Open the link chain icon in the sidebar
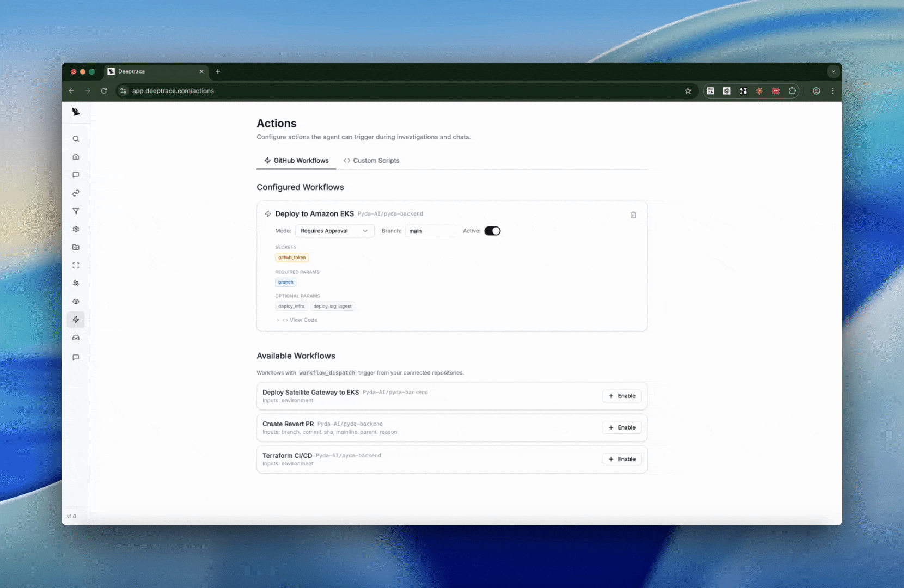This screenshot has height=588, width=904. [76, 193]
